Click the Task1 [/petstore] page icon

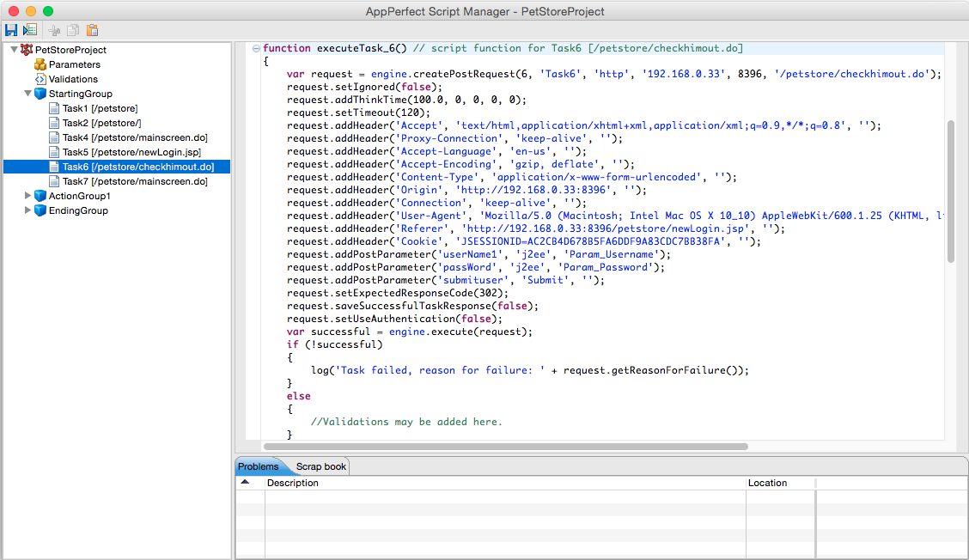54,108
